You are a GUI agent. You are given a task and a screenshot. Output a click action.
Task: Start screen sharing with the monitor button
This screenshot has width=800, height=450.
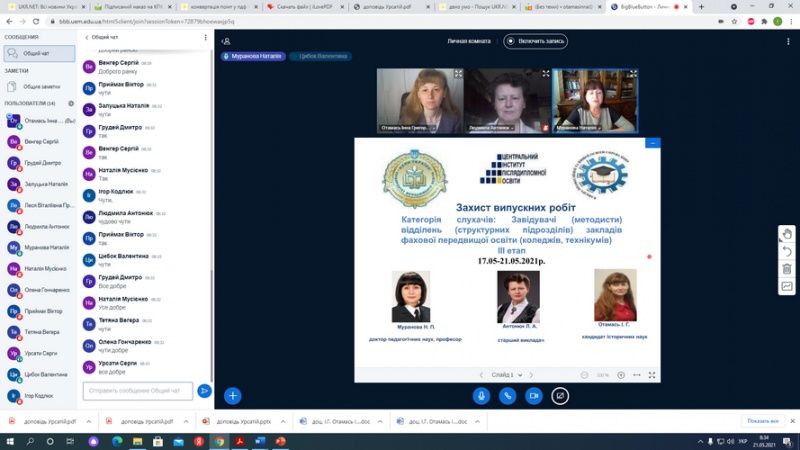[560, 395]
